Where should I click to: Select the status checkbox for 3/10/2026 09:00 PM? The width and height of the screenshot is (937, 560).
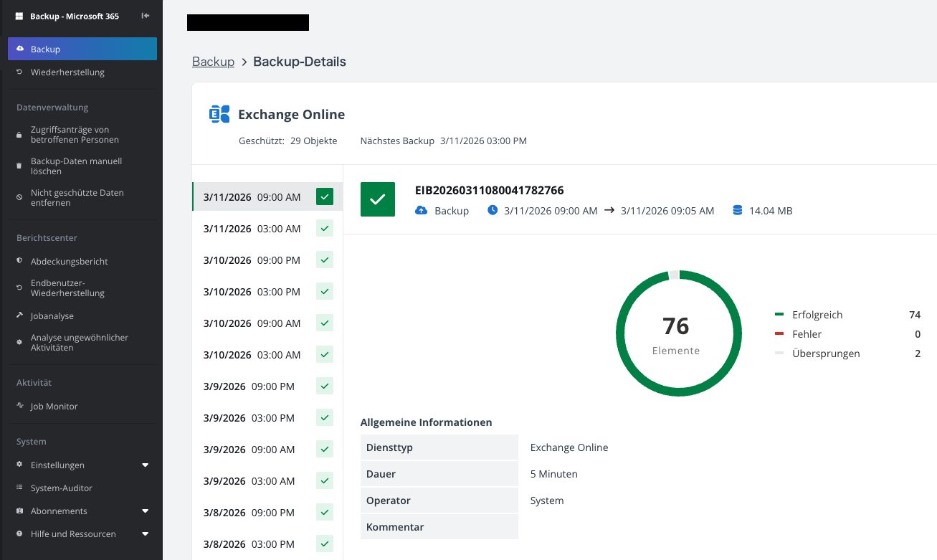tap(325, 260)
